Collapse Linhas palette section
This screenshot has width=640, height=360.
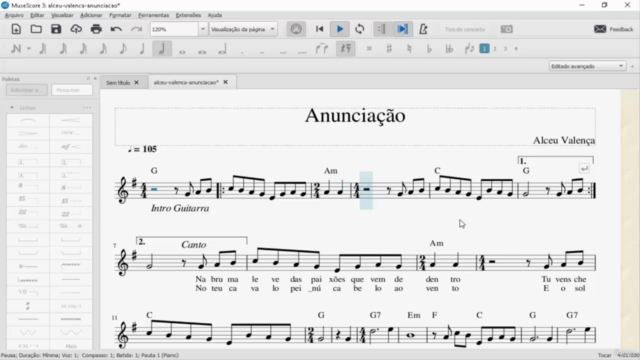click(12, 107)
